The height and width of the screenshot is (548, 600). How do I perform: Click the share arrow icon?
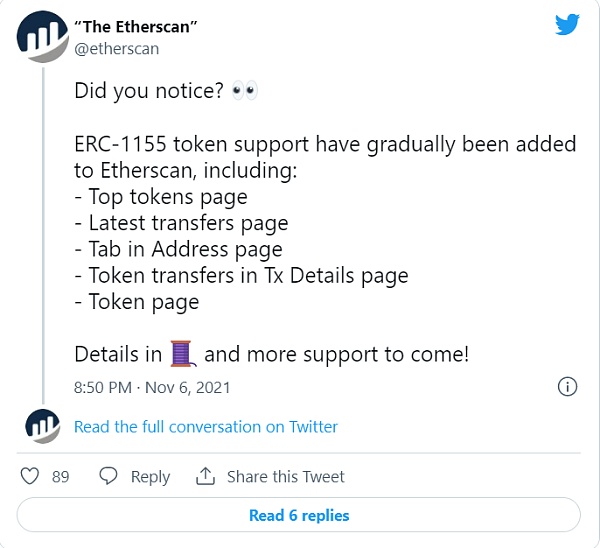[206, 476]
